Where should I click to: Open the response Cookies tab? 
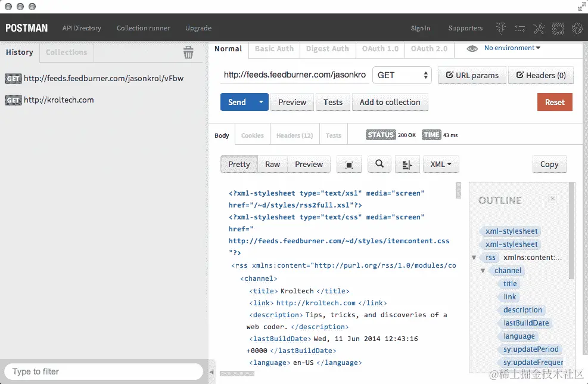point(253,135)
